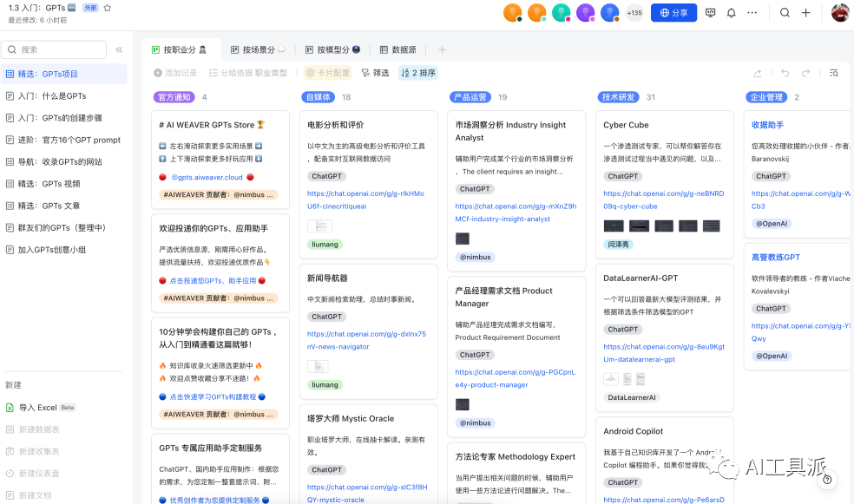Click the blue collaborator avatar
The image size is (854, 504).
(610, 12)
